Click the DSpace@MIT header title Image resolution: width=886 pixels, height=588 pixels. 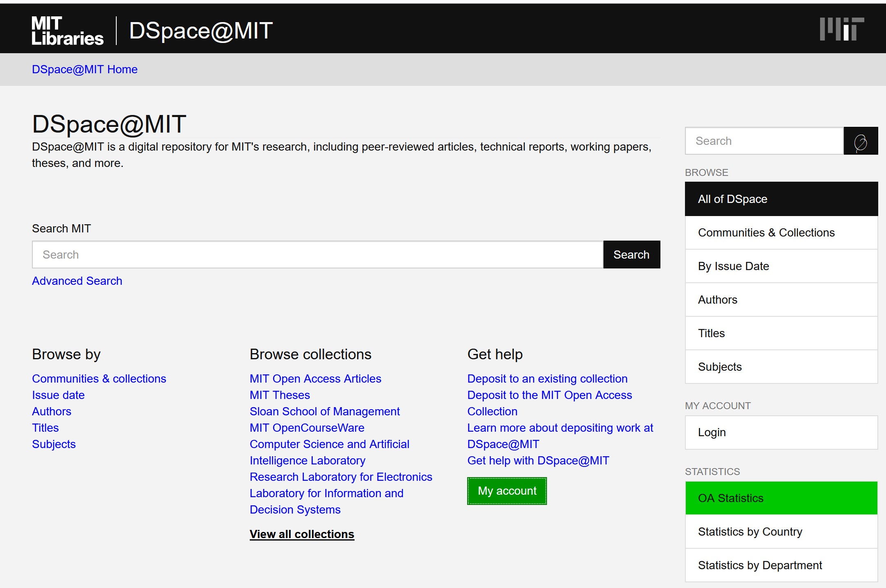[201, 31]
